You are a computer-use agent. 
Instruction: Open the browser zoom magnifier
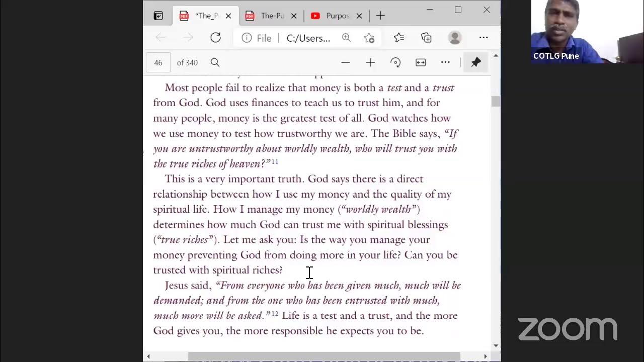click(346, 38)
